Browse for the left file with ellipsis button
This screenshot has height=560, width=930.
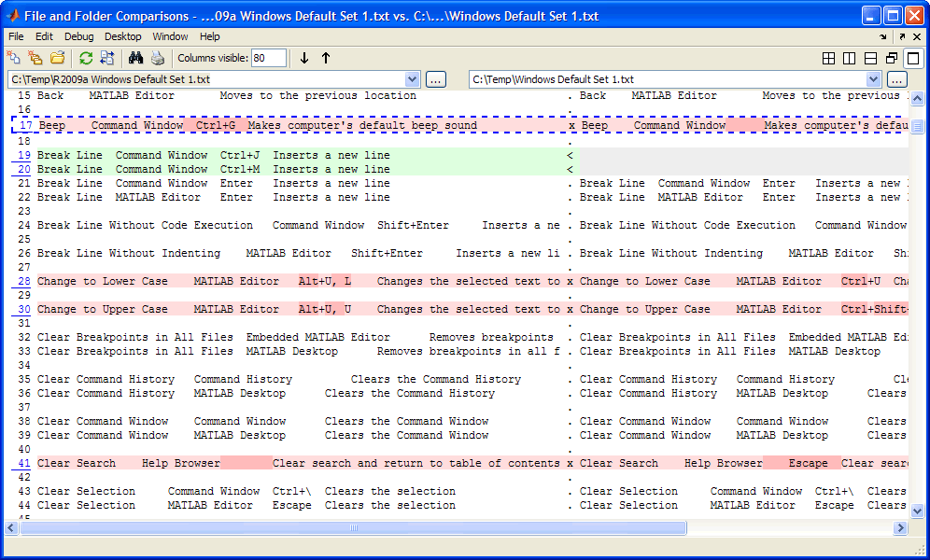click(x=436, y=79)
